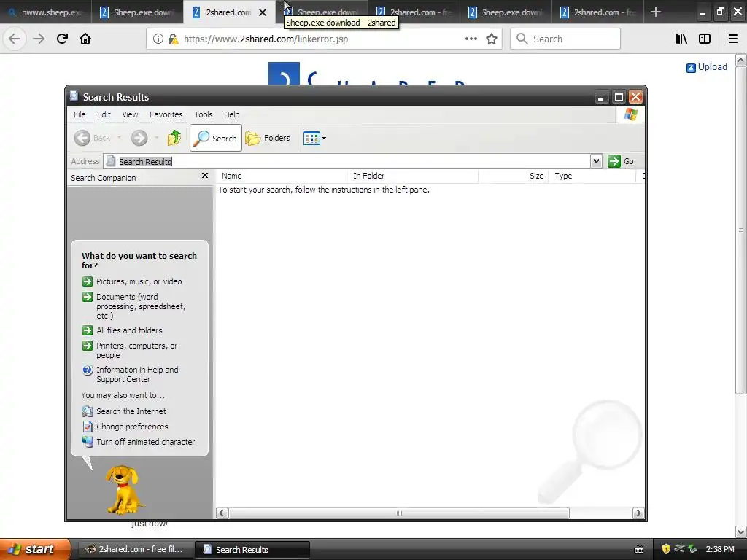Click the security shield tray icon
Screen dimensions: 747x560
(x=666, y=549)
